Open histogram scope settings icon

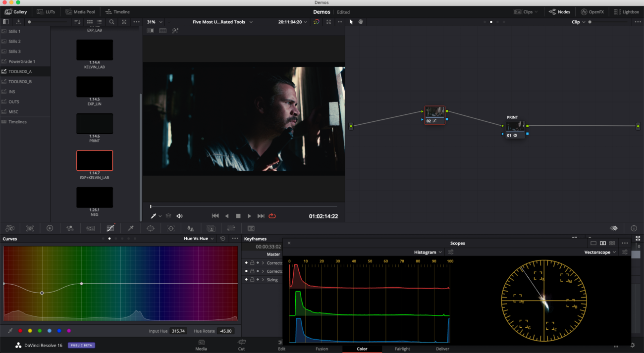coord(451,252)
